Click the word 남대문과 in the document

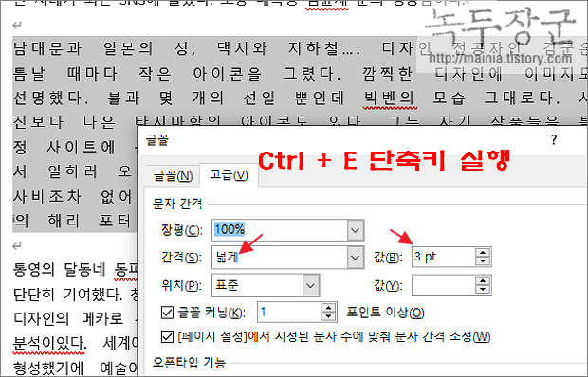click(47, 48)
